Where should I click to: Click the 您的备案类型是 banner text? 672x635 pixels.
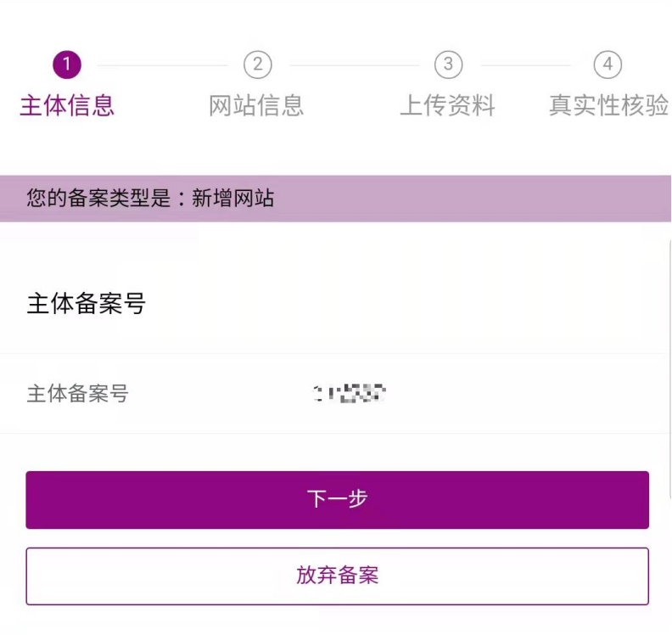(104, 199)
